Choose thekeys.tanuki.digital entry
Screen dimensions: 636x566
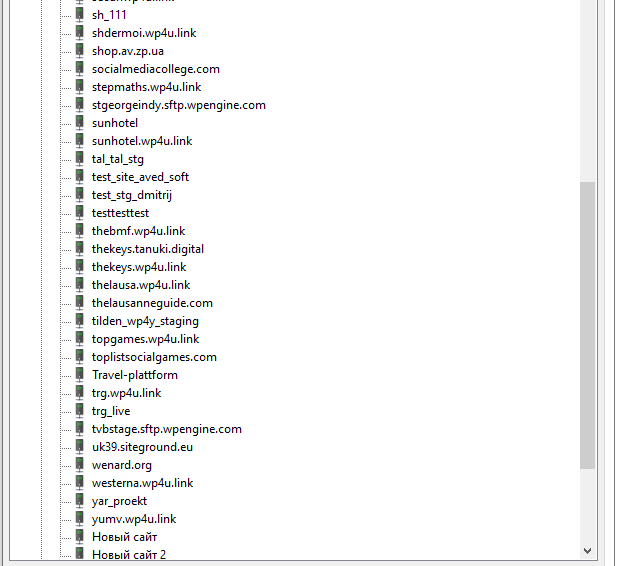[148, 249]
